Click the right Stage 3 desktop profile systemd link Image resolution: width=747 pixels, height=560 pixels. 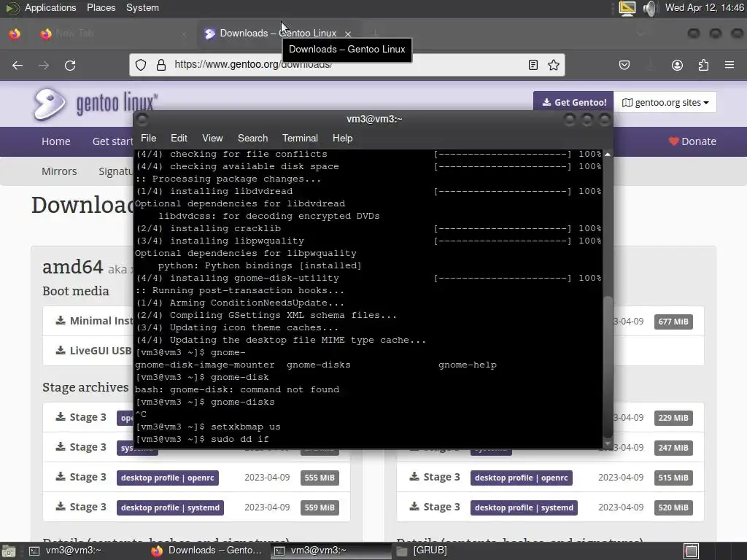point(524,507)
